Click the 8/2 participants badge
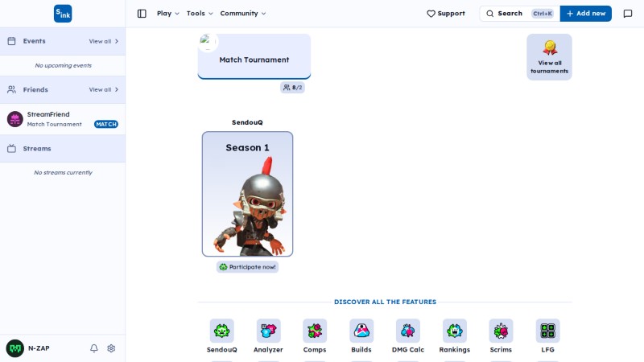The height and width of the screenshot is (362, 644). (x=292, y=88)
